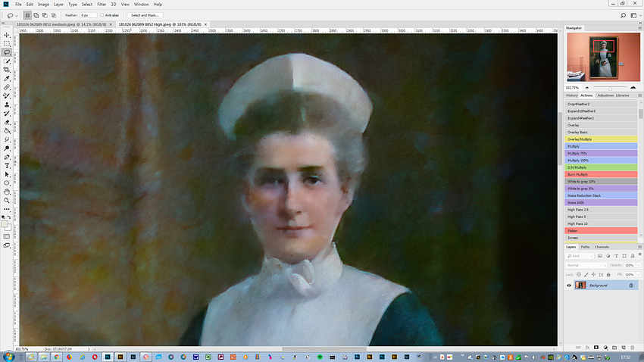The height and width of the screenshot is (362, 644).
Task: Open the layer Kind filter dropdown
Action: coord(580,256)
